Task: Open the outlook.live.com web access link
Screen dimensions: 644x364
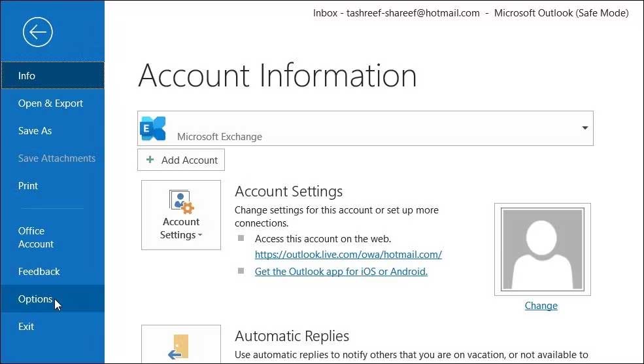Action: [x=348, y=255]
